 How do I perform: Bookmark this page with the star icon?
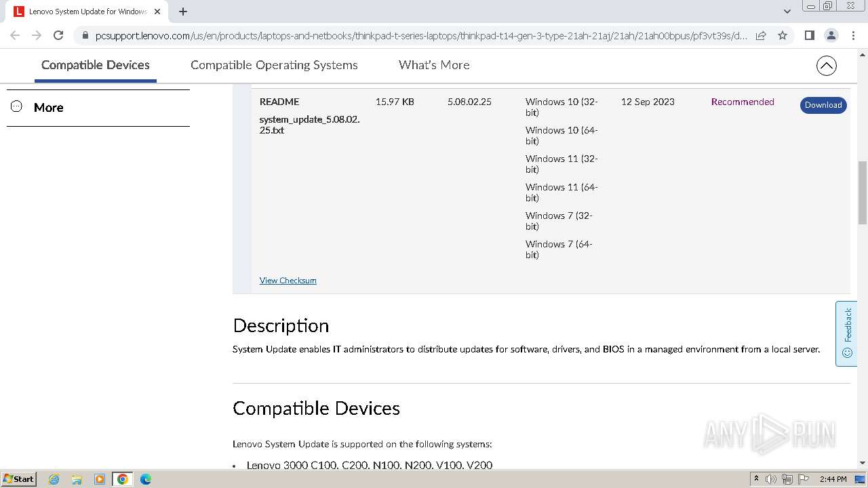click(783, 35)
